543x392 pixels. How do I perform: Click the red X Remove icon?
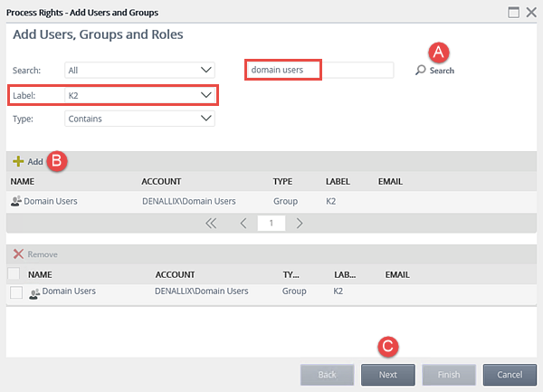18,255
